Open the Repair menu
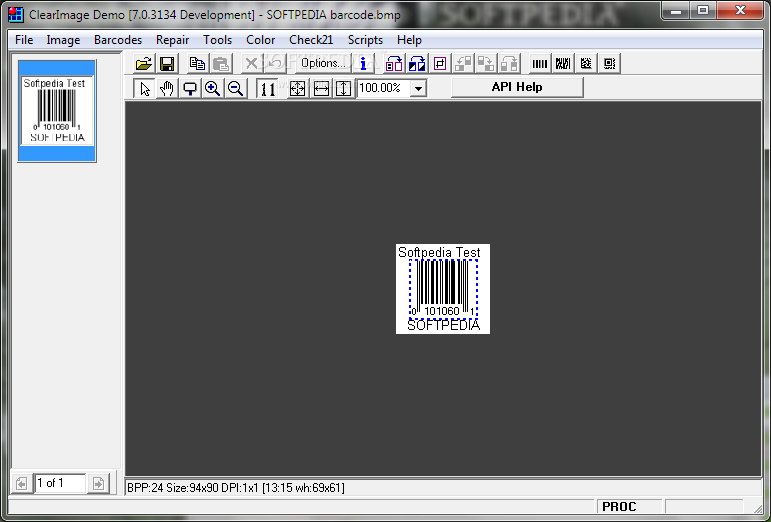The image size is (771, 522). [x=173, y=40]
